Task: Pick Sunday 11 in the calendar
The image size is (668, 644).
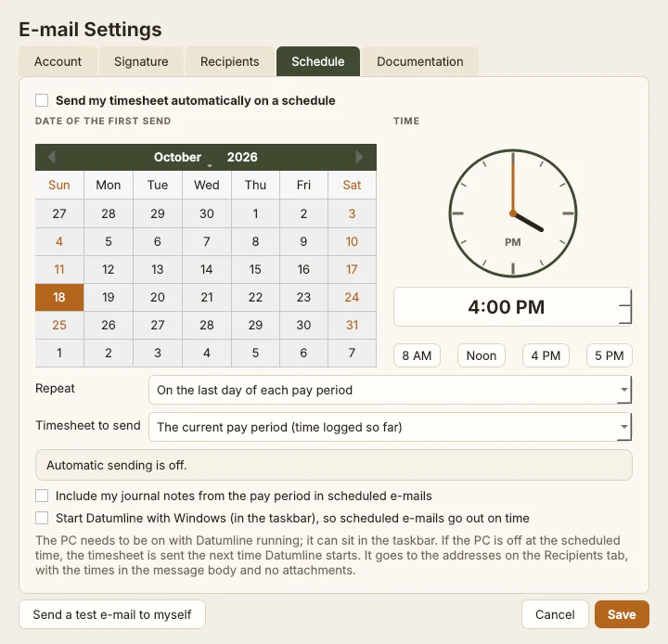Action: click(59, 269)
